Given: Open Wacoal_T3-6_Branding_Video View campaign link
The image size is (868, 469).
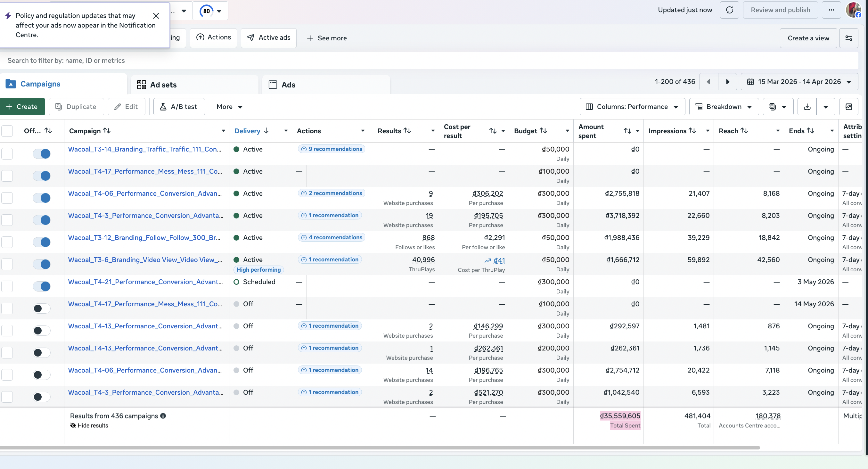Looking at the screenshot, I should pos(145,260).
